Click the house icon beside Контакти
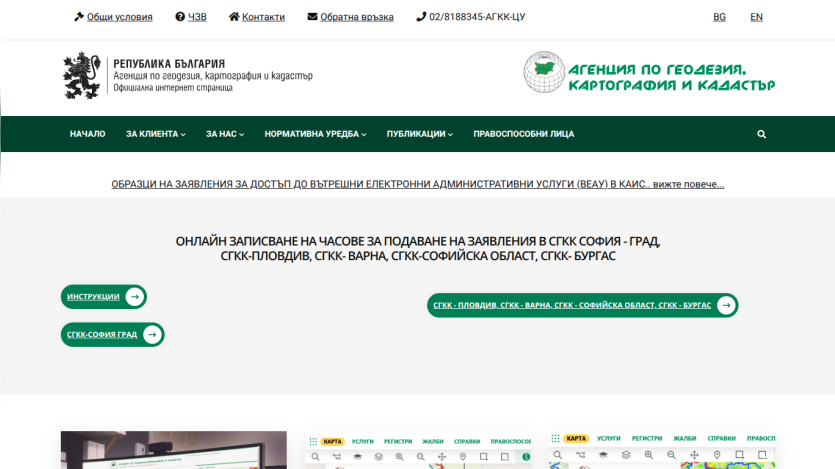This screenshot has width=835, height=469. (234, 17)
